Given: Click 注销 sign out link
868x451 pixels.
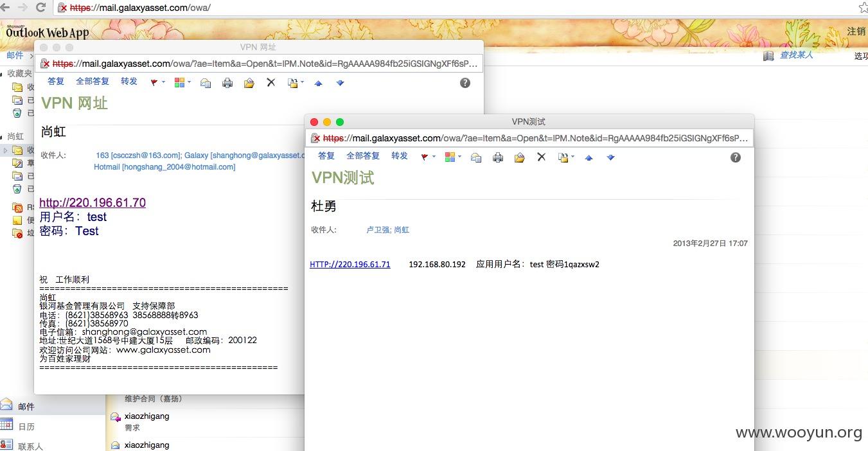Looking at the screenshot, I should click(x=856, y=31).
